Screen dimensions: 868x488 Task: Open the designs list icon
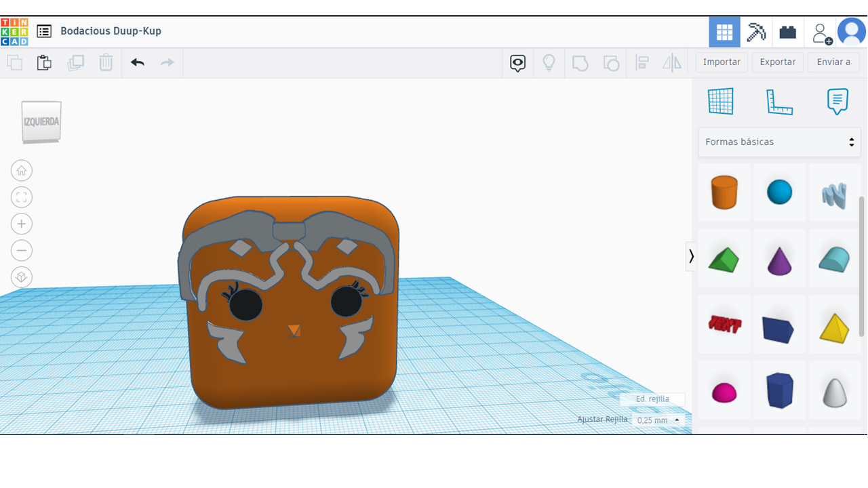(44, 31)
